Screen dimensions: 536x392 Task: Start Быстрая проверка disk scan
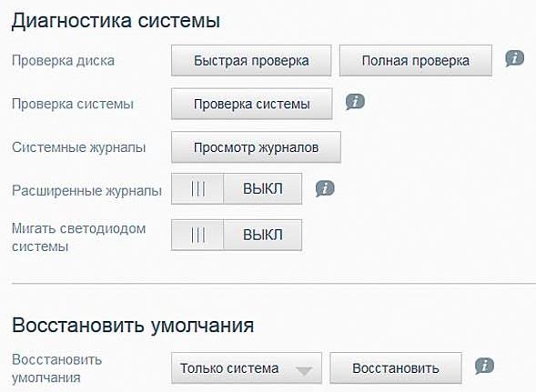pos(251,61)
